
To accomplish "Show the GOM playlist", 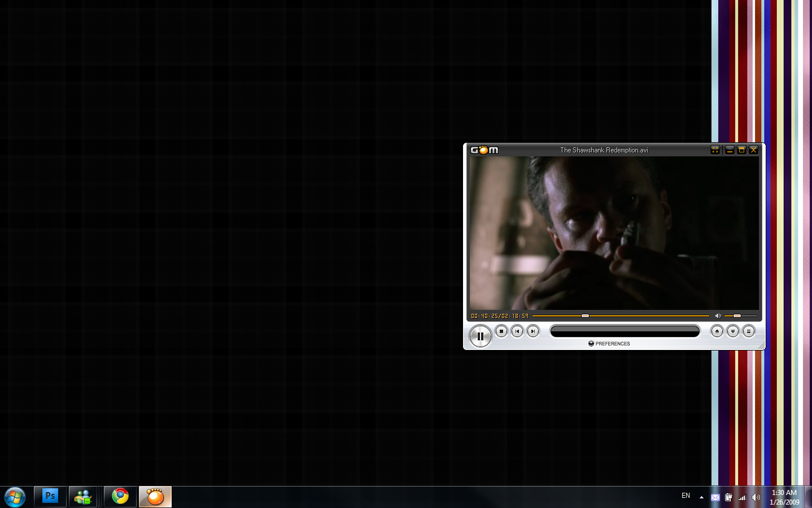I will pyautogui.click(x=749, y=331).
